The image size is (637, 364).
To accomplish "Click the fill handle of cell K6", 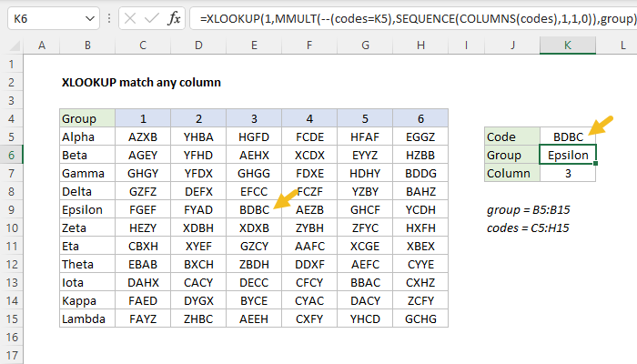I will click(595, 163).
